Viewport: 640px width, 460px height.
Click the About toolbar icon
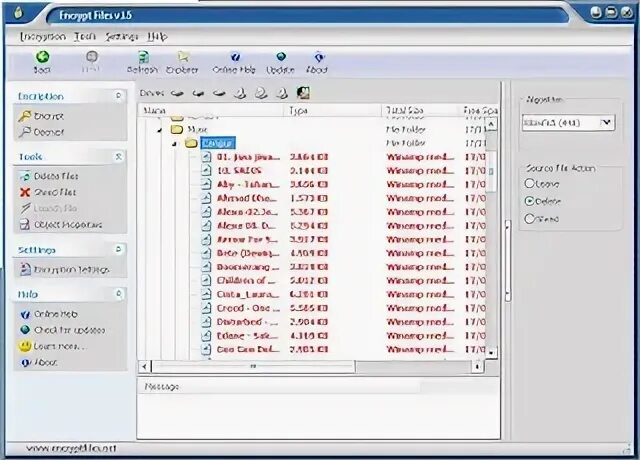(319, 57)
